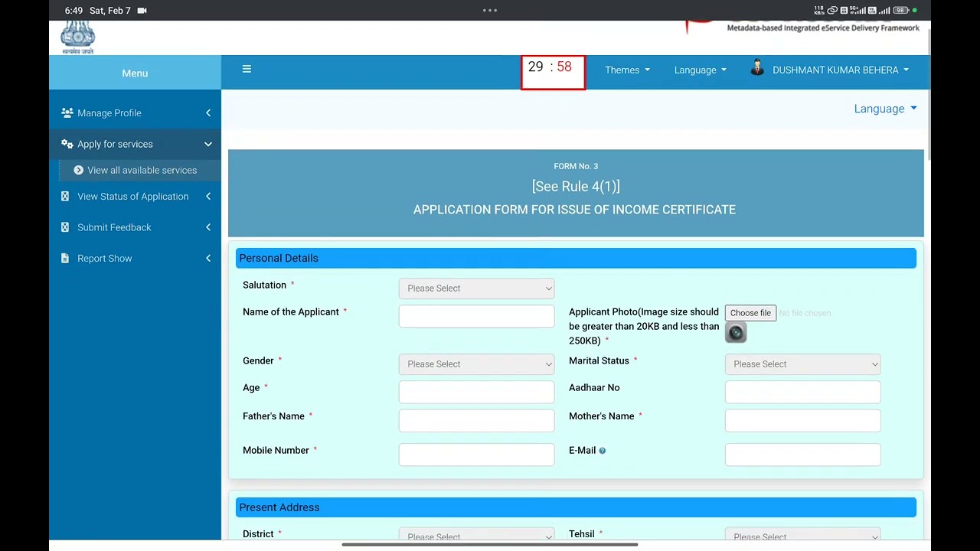This screenshot has width=980, height=551.
Task: Click the FORM No. 3 text
Action: [x=576, y=166]
